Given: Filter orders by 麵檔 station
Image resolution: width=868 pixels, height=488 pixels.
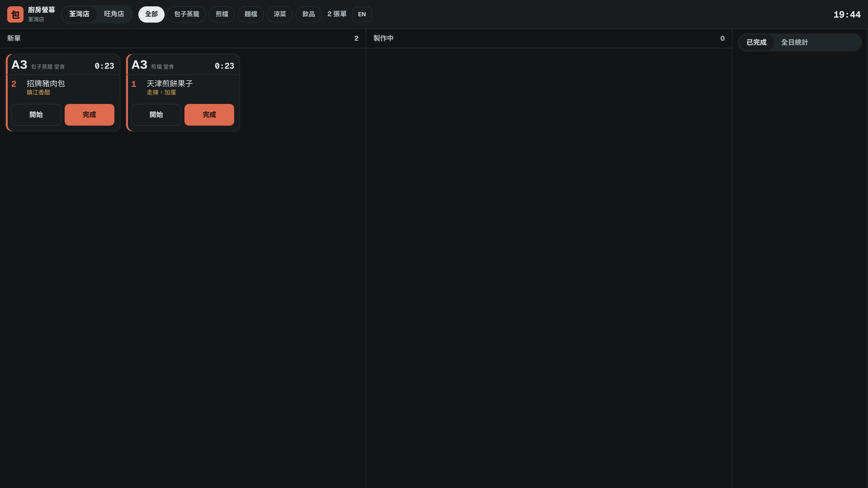Looking at the screenshot, I should click(251, 14).
